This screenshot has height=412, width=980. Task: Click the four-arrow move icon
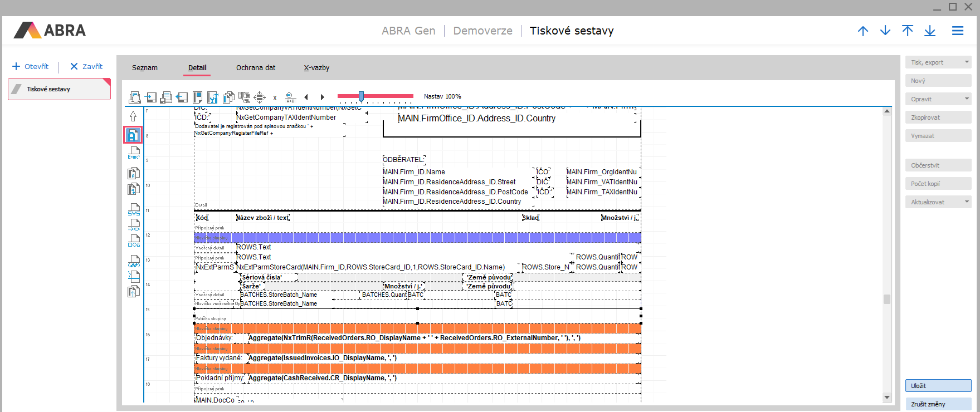coord(260,97)
